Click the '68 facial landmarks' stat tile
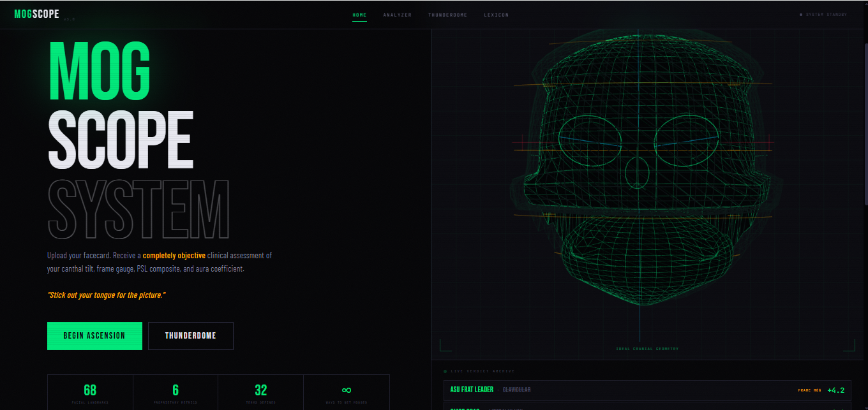 pos(90,392)
